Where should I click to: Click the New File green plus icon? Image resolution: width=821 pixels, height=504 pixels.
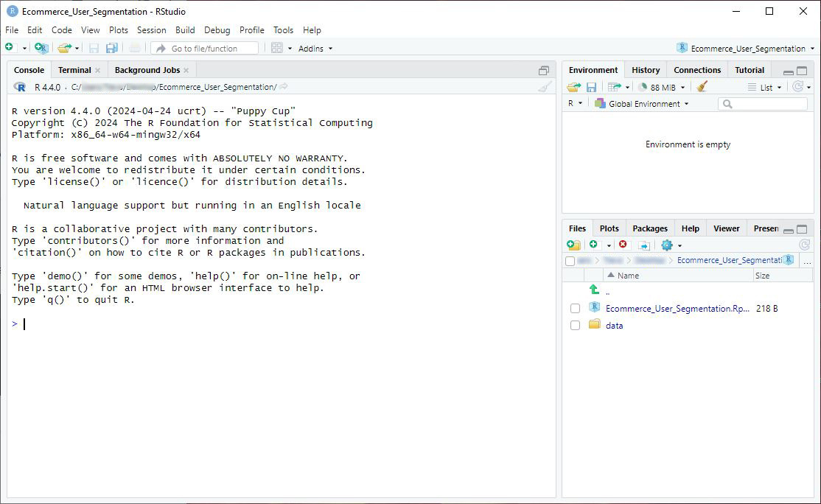10,48
